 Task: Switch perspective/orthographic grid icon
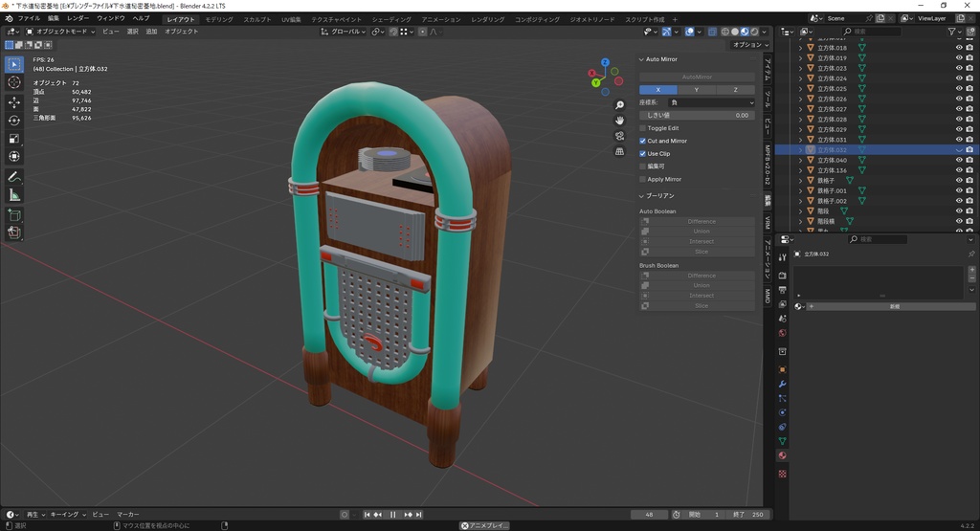(x=619, y=151)
